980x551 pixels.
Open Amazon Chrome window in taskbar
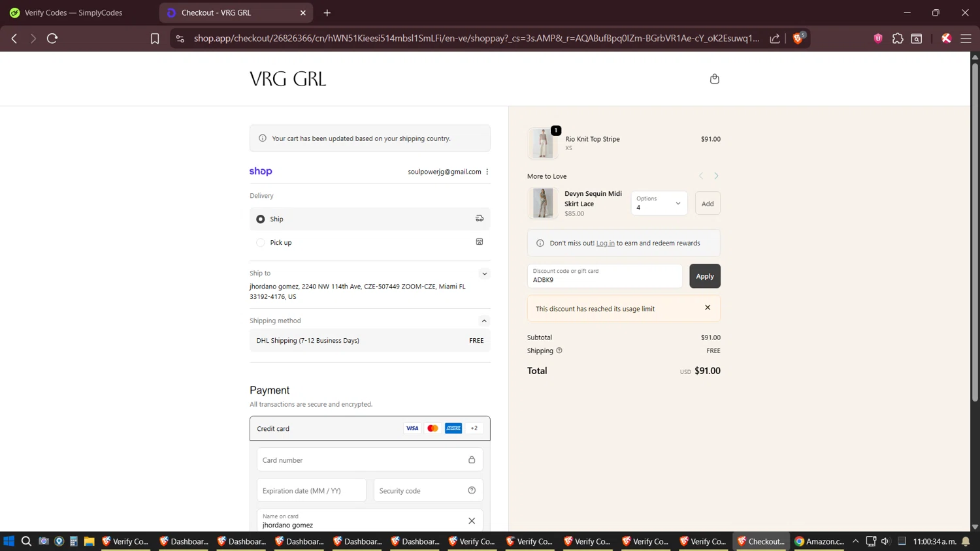pyautogui.click(x=819, y=541)
